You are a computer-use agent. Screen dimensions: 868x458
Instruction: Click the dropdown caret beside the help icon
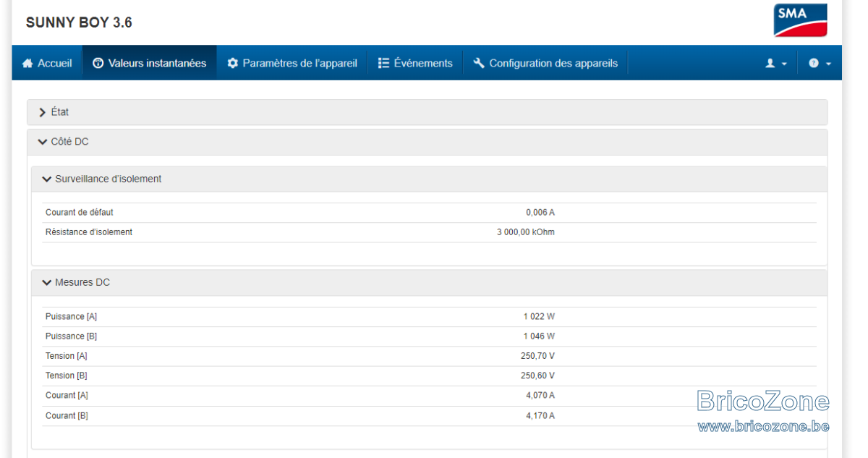tap(827, 64)
